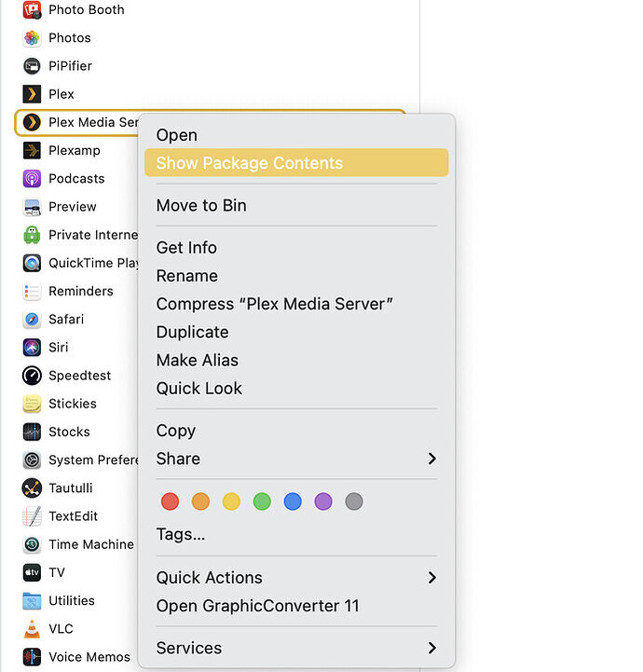Click the Stickies name label
The image size is (643, 672).
point(73,404)
